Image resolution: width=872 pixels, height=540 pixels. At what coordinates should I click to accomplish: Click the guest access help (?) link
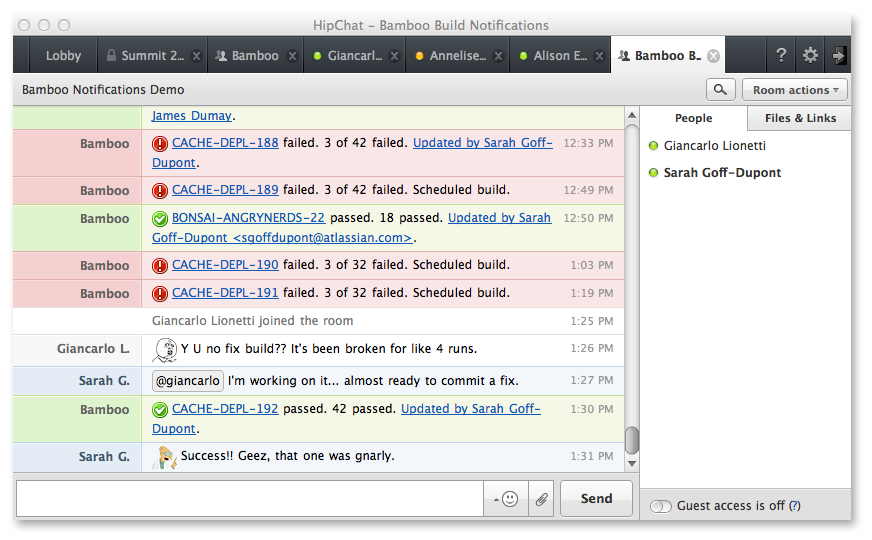795,506
